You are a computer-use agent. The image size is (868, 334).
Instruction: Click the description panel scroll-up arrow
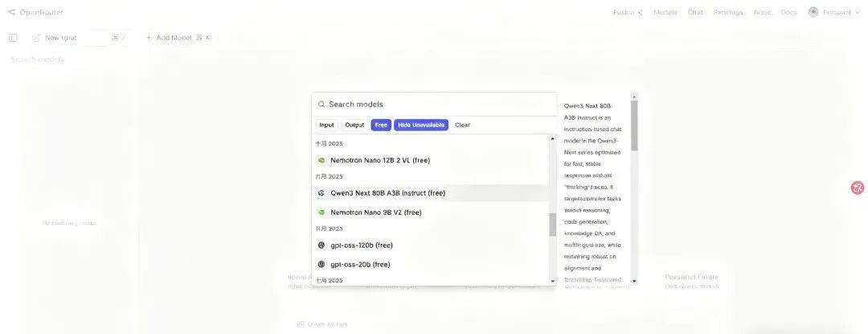pyautogui.click(x=634, y=97)
